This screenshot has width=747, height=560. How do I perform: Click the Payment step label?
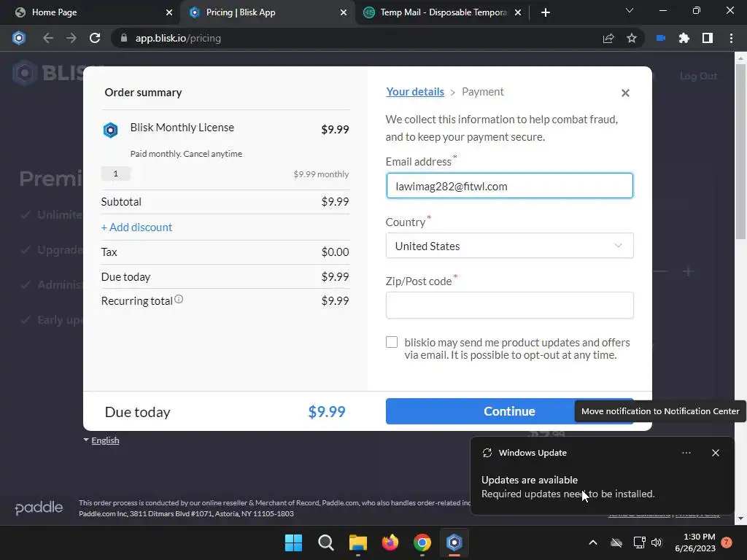483,92
